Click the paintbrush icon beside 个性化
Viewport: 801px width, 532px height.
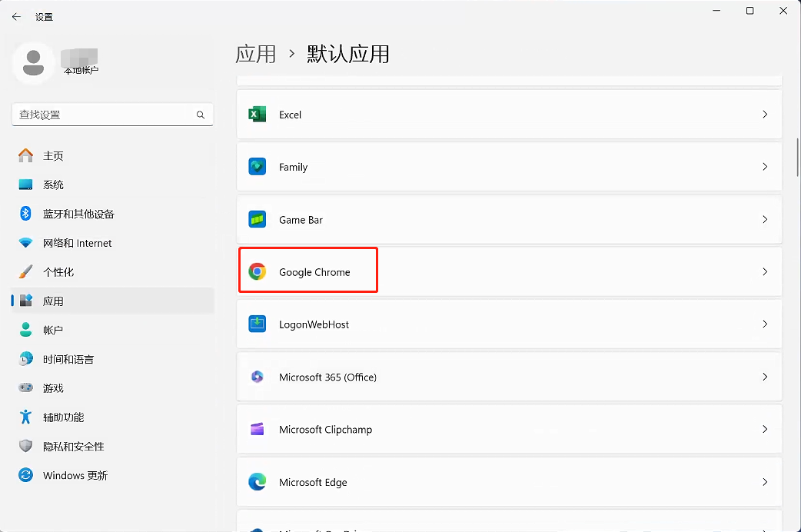(25, 272)
